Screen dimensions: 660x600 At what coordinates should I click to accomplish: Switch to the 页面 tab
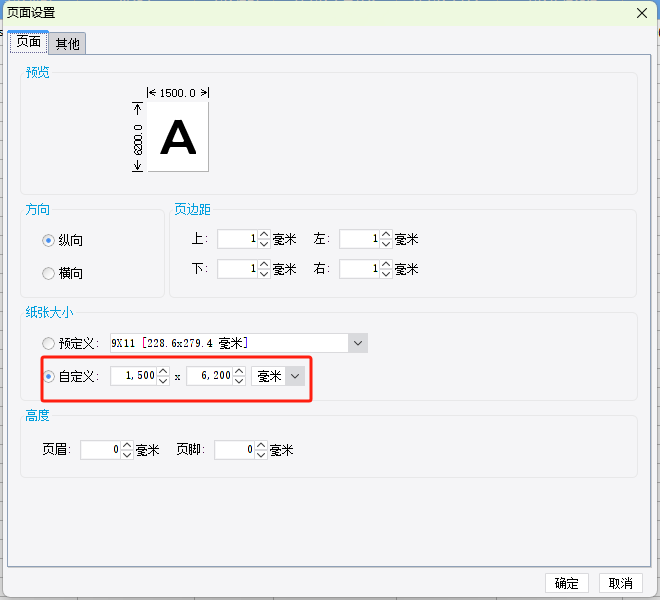tap(29, 42)
